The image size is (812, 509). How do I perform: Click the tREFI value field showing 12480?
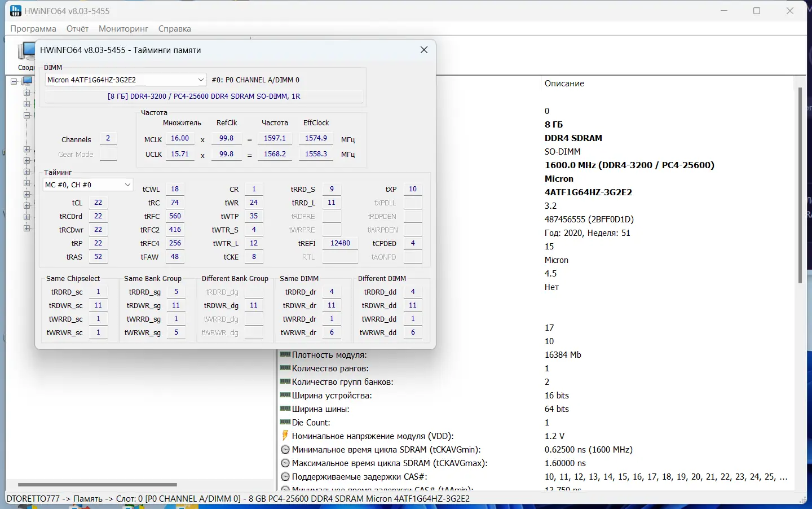coord(340,243)
